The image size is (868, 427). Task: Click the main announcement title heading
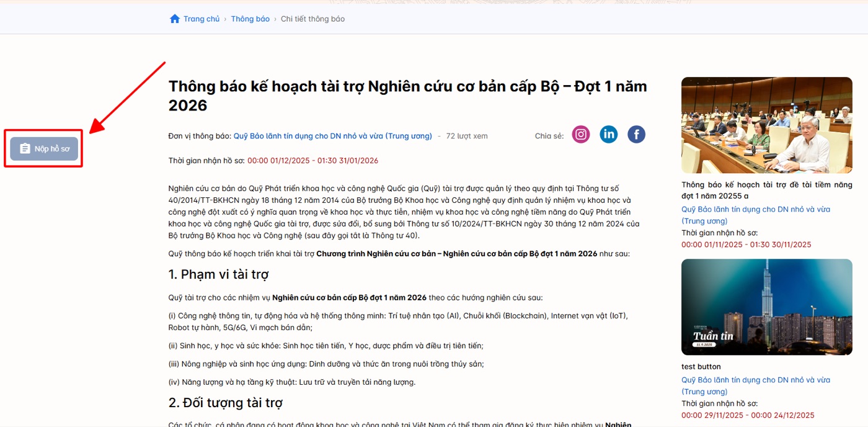pyautogui.click(x=408, y=96)
